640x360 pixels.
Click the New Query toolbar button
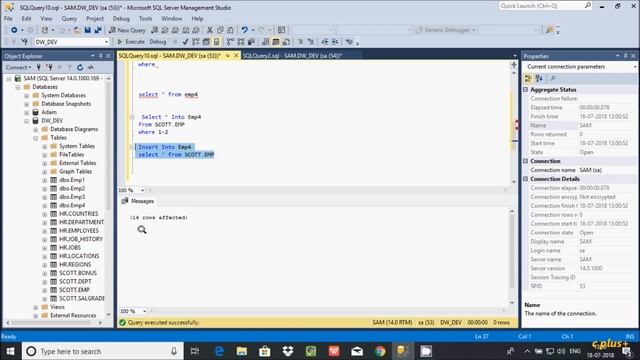point(127,30)
